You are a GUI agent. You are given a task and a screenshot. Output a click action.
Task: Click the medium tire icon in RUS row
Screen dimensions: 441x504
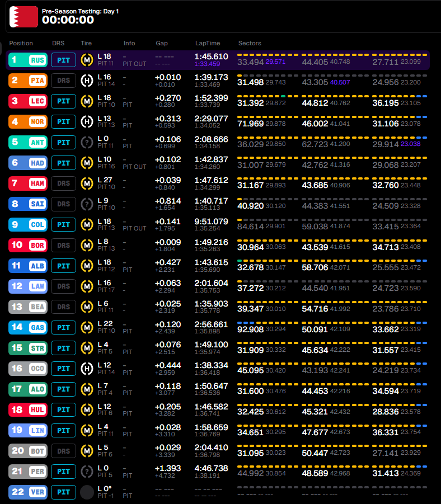[87, 60]
